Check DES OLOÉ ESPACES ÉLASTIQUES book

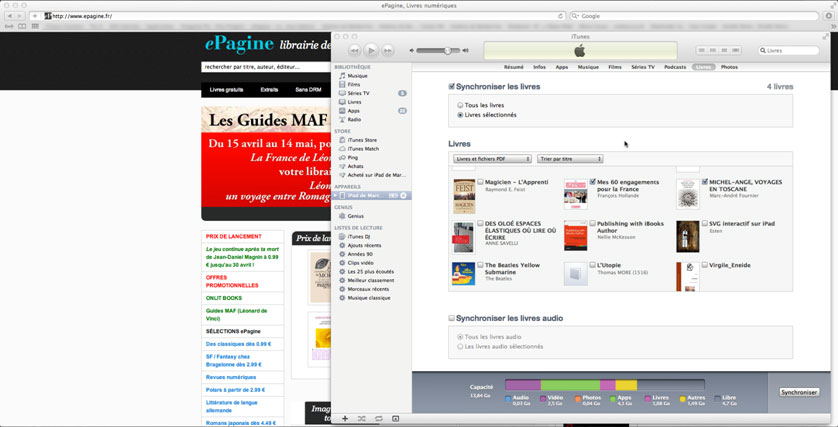coord(480,223)
